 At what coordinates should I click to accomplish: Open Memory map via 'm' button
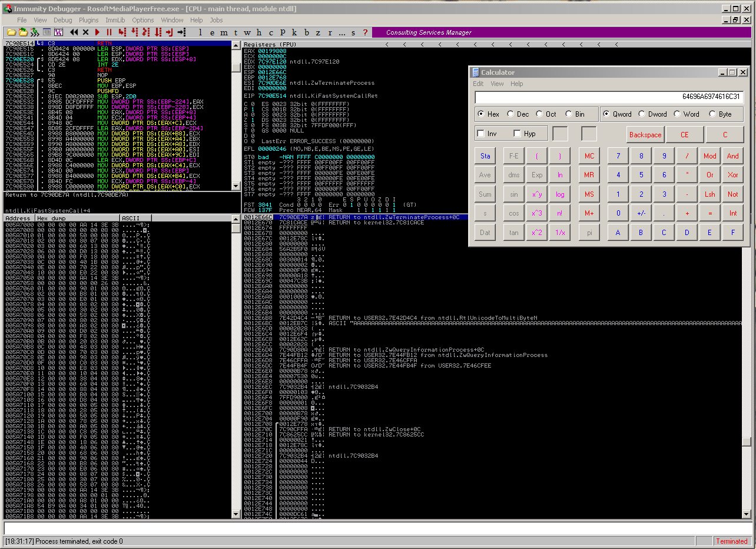[x=224, y=32]
